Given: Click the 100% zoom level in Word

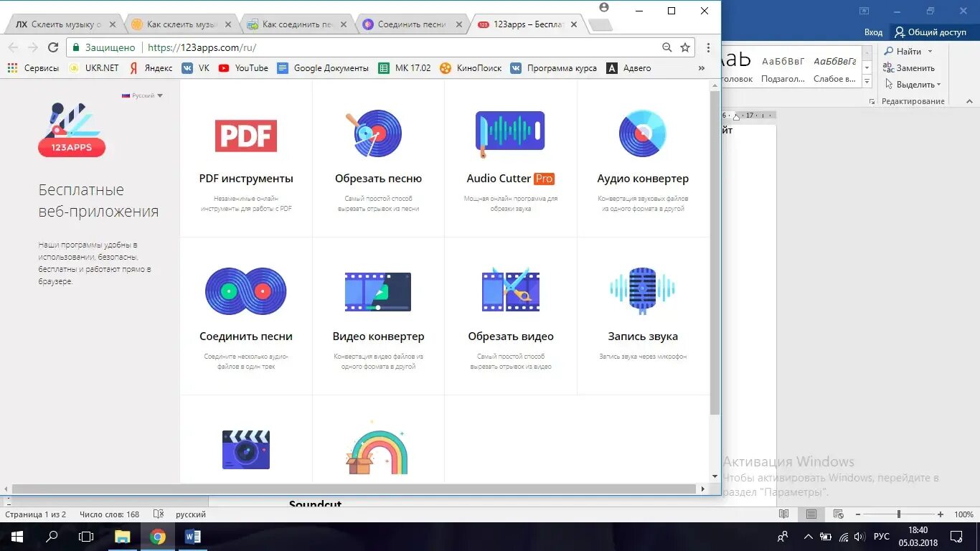Looking at the screenshot, I should point(963,514).
